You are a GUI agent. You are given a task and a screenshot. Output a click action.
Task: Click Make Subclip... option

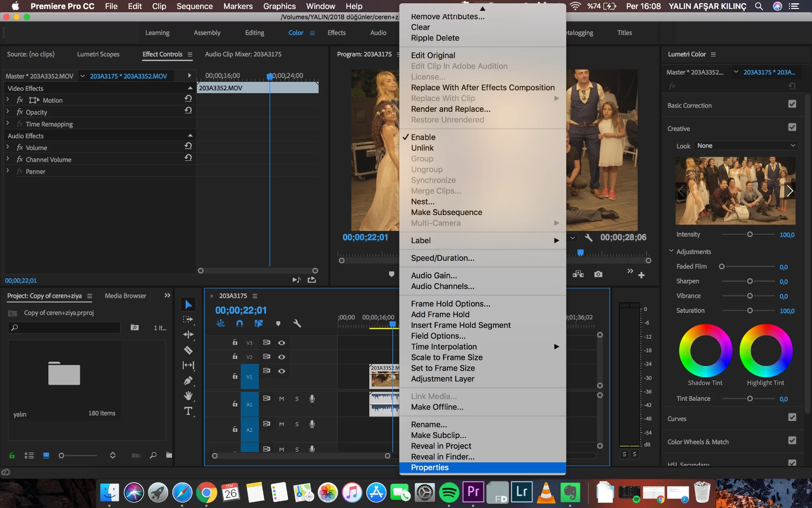click(483, 435)
